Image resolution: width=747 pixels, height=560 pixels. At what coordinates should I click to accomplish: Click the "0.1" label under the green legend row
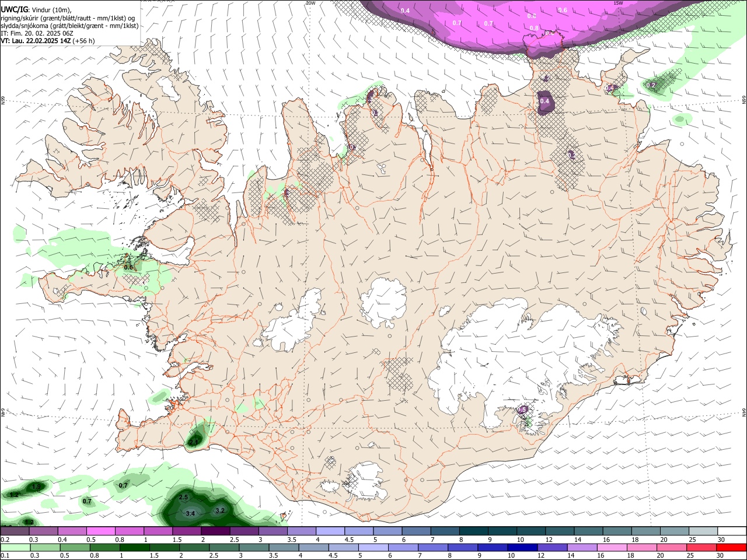5,556
